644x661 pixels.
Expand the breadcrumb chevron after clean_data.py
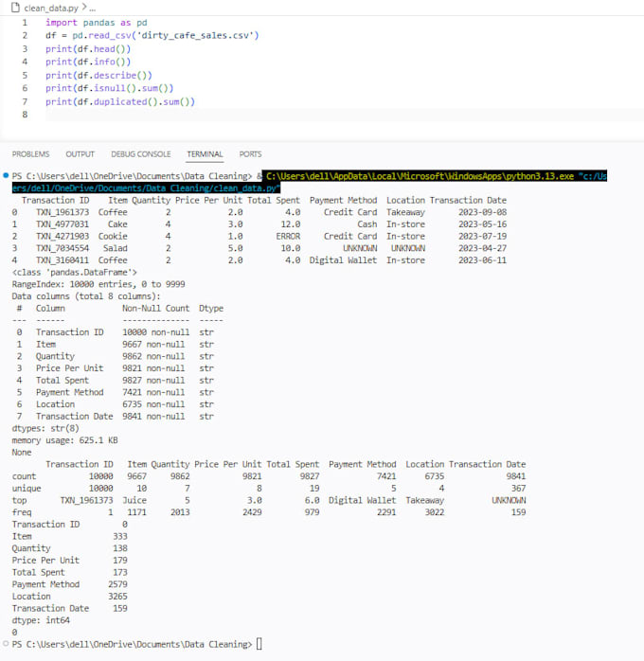[x=84, y=8]
